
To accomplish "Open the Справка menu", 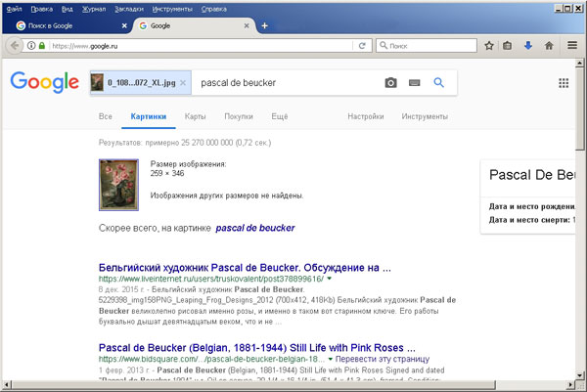I will [213, 9].
